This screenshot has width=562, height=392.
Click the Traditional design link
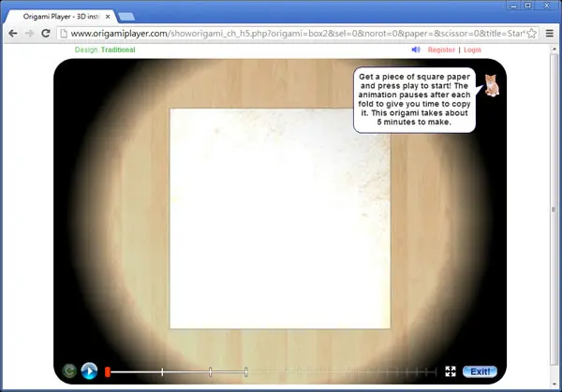pos(118,50)
